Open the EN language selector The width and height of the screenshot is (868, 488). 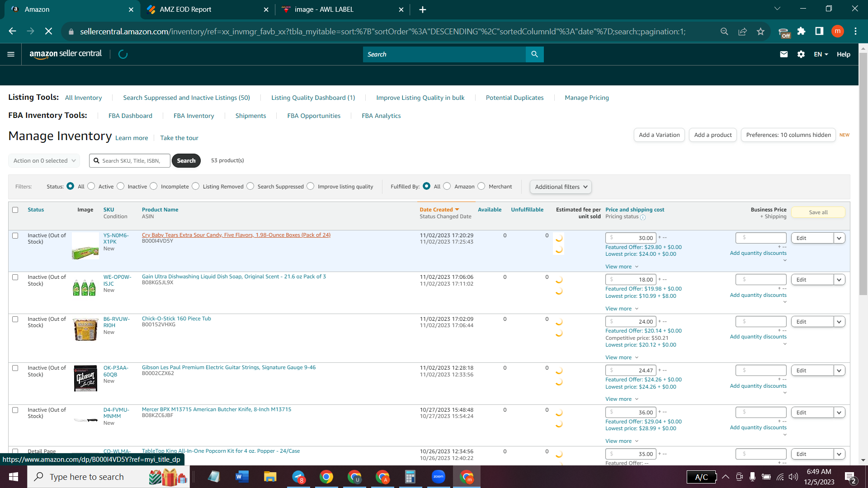[x=821, y=54]
